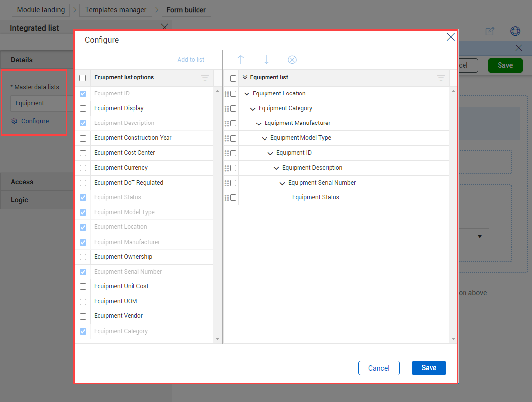532x402 pixels.
Task: Collapse the Equipment Category chevron
Action: coord(252,108)
